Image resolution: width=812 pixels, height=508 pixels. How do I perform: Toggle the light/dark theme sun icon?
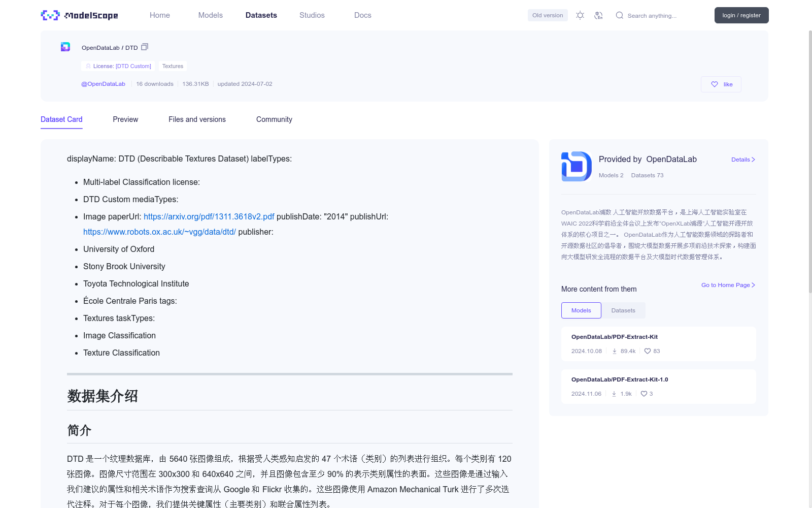point(580,15)
